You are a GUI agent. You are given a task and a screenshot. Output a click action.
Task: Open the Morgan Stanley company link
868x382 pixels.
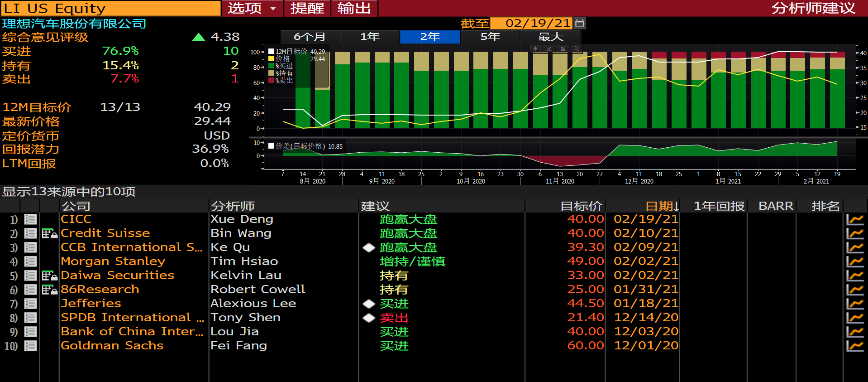pos(113,261)
